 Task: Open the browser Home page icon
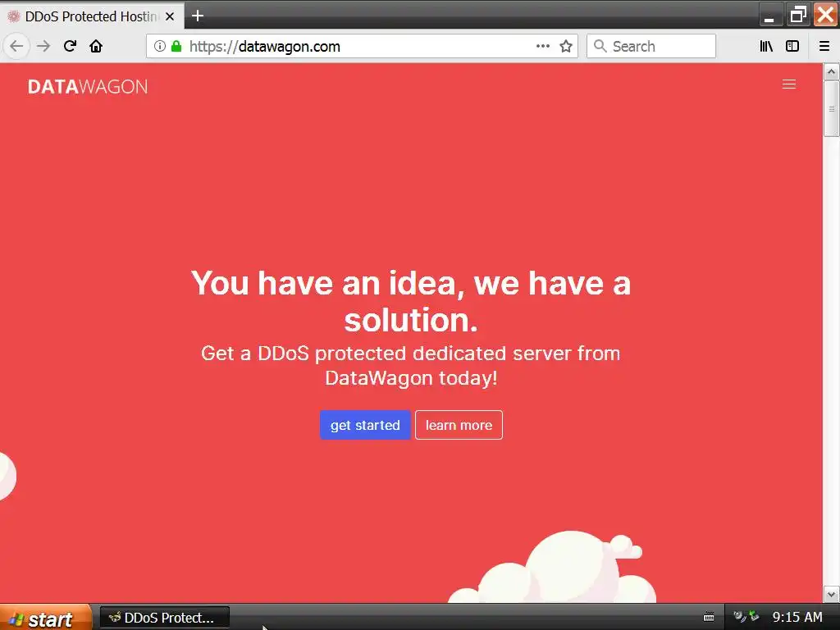96,46
